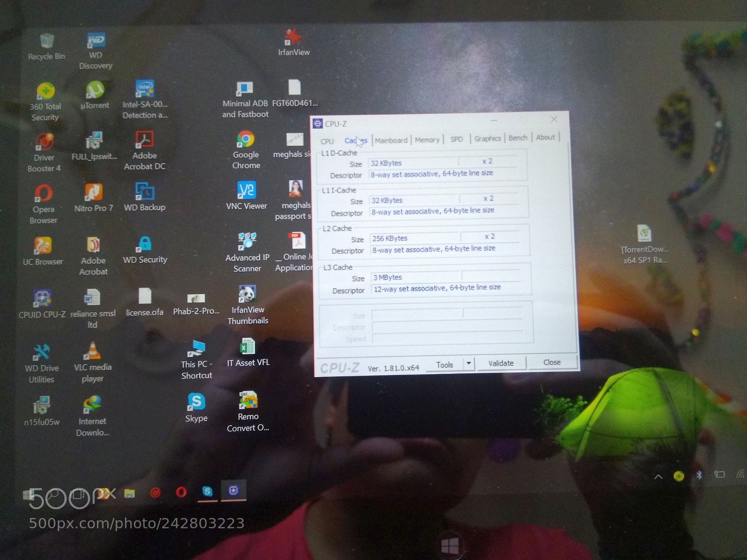Open the TorrentDow x64 SP1 torrent file

point(645,245)
